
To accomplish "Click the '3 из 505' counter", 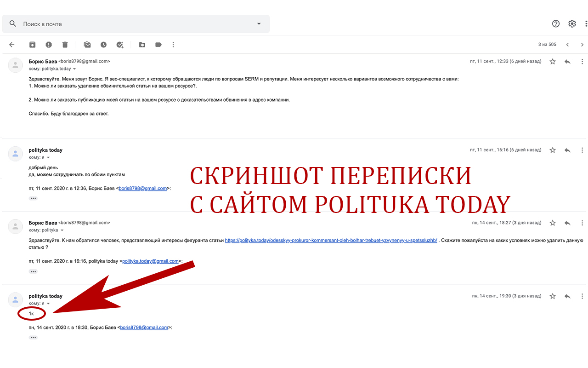I will pyautogui.click(x=547, y=45).
